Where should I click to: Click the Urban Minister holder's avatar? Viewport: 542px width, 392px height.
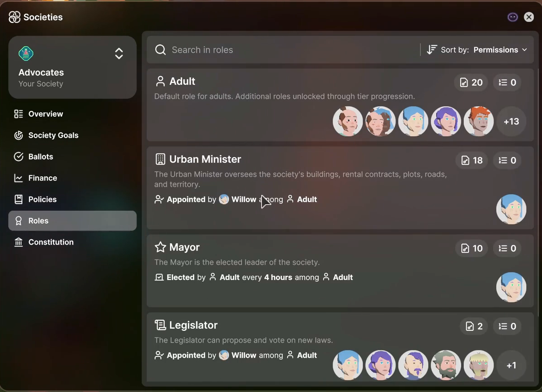click(x=511, y=209)
